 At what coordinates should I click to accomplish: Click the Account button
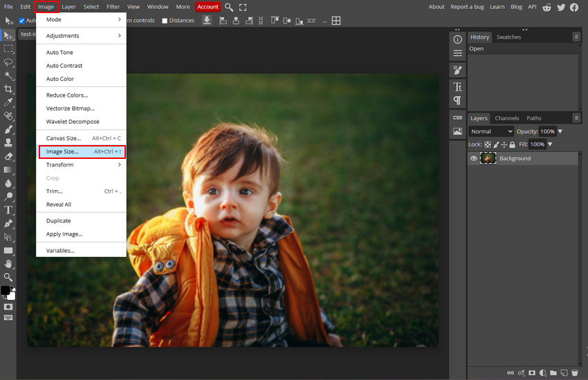(x=208, y=7)
